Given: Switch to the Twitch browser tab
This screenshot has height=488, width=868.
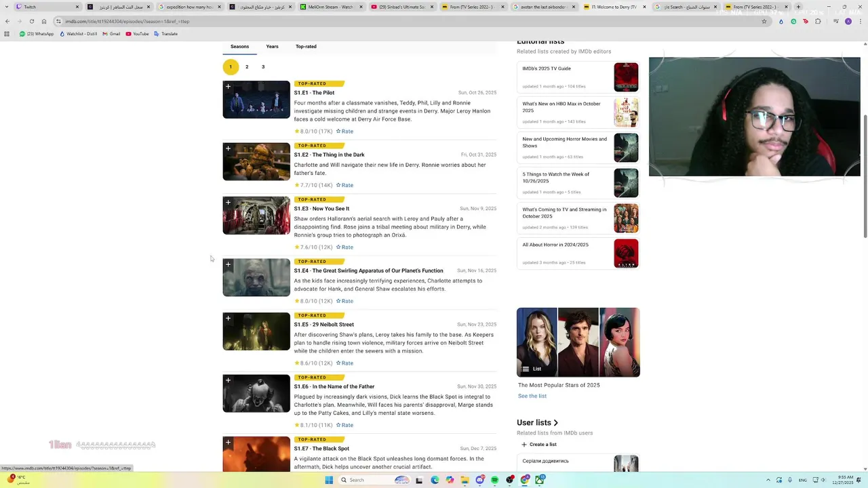Looking at the screenshot, I should pos(47,7).
